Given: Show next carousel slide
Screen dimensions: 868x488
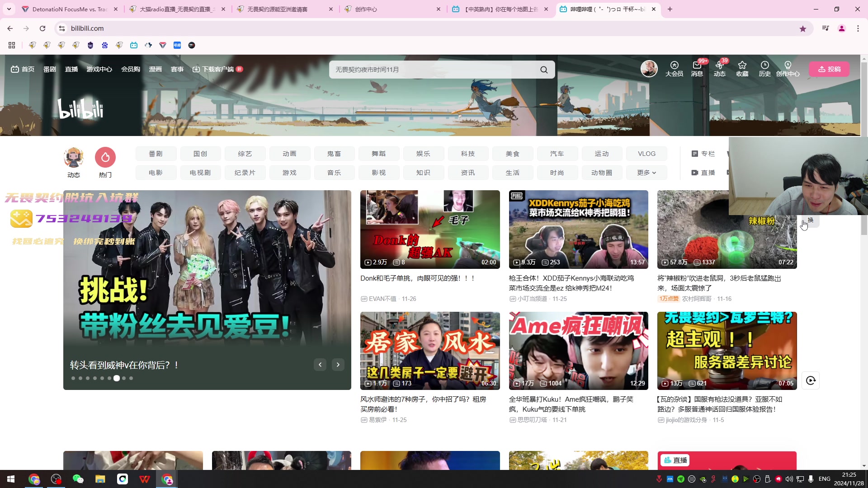Looking at the screenshot, I should tap(338, 365).
